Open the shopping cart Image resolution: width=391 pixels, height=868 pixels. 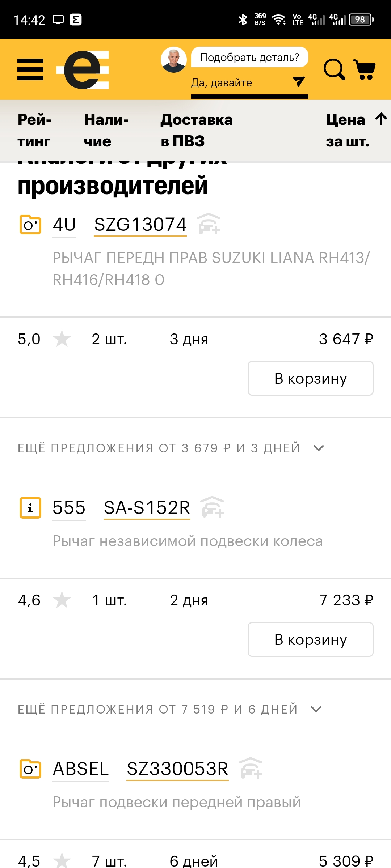(365, 69)
